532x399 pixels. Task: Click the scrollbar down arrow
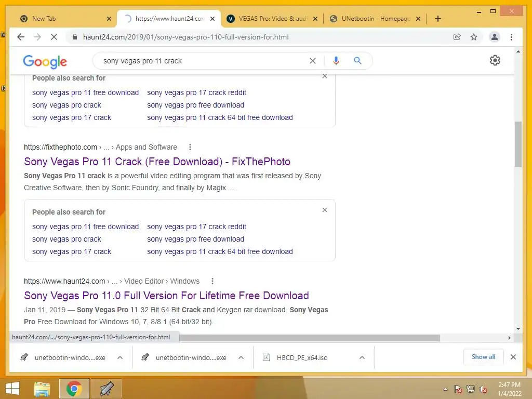click(x=518, y=328)
